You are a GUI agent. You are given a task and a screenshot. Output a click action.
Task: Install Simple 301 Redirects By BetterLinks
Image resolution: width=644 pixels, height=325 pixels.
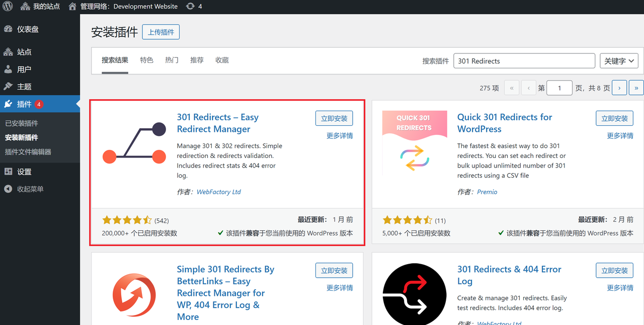(334, 270)
